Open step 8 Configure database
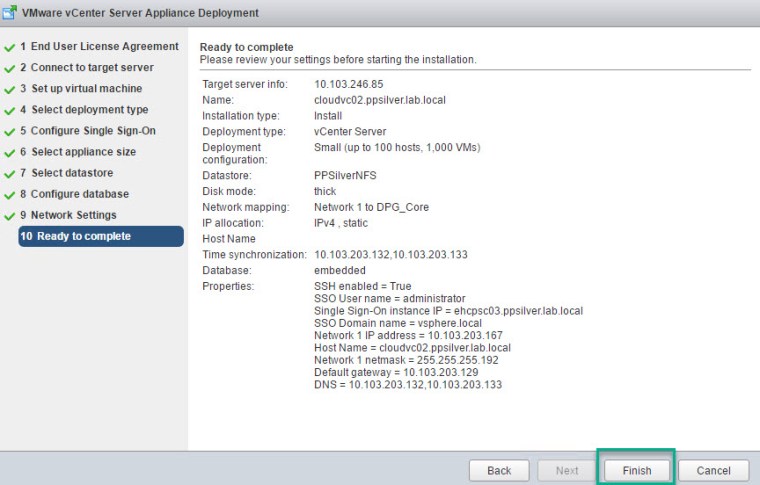Screen dimensions: 760x485 [74, 194]
